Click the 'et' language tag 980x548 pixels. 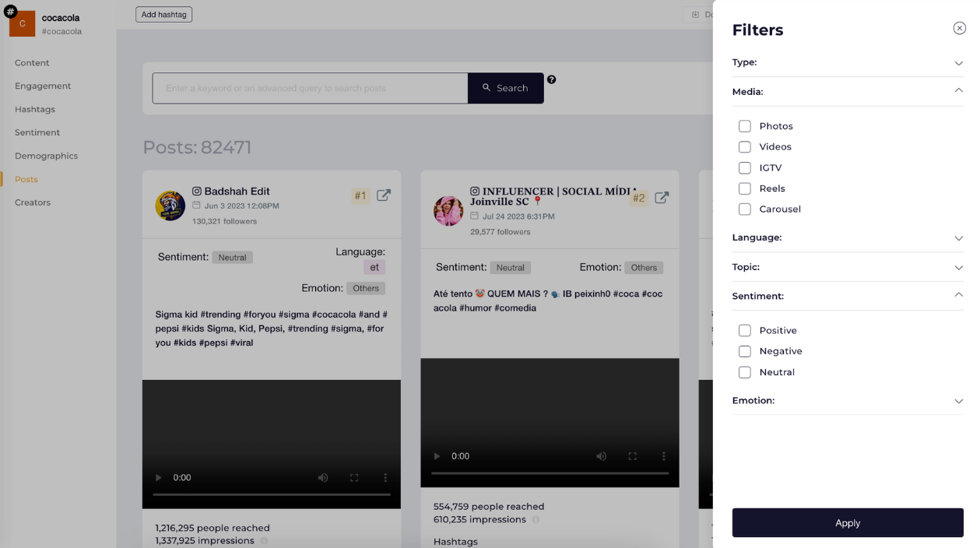coord(374,267)
